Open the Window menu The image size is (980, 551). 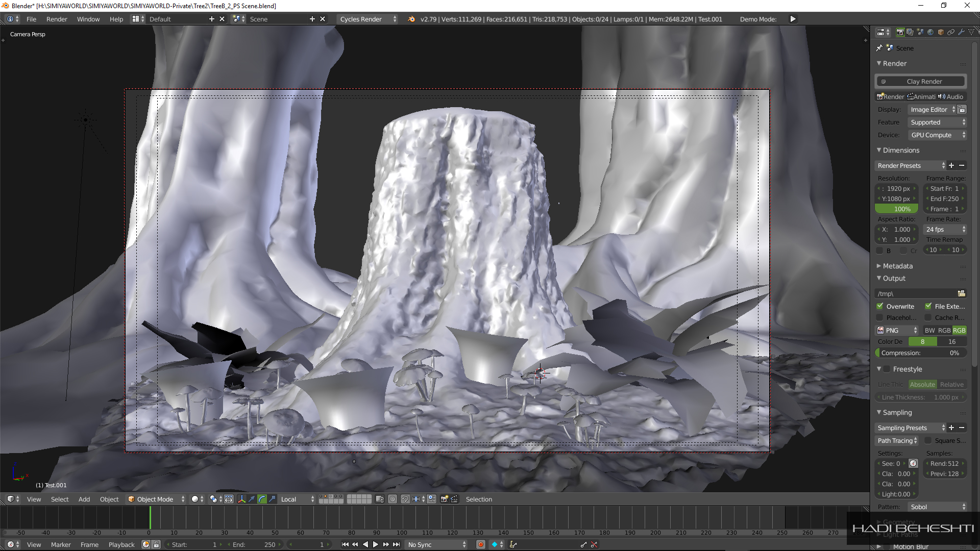[x=88, y=19]
